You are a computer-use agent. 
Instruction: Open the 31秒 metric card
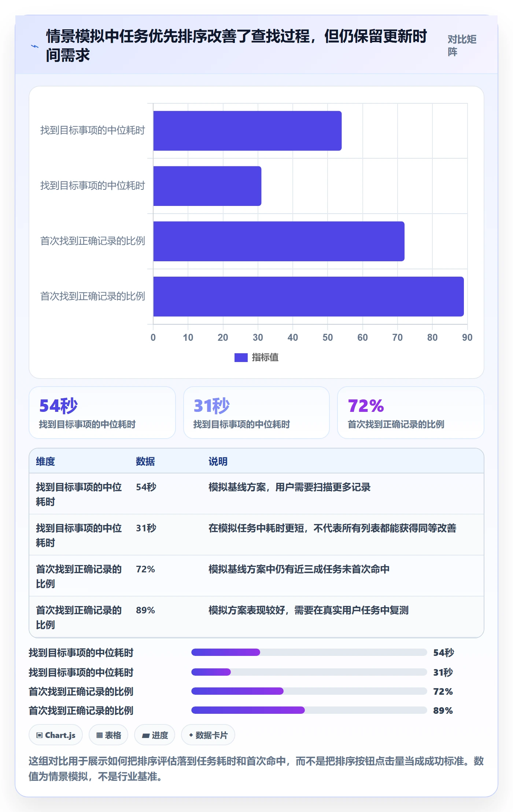point(256,413)
